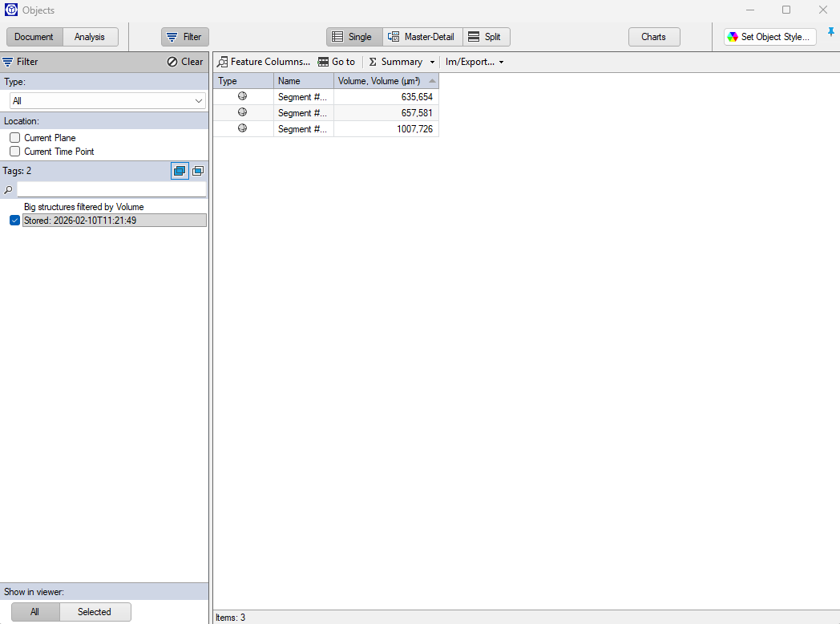Clear all active filters

[x=184, y=61]
